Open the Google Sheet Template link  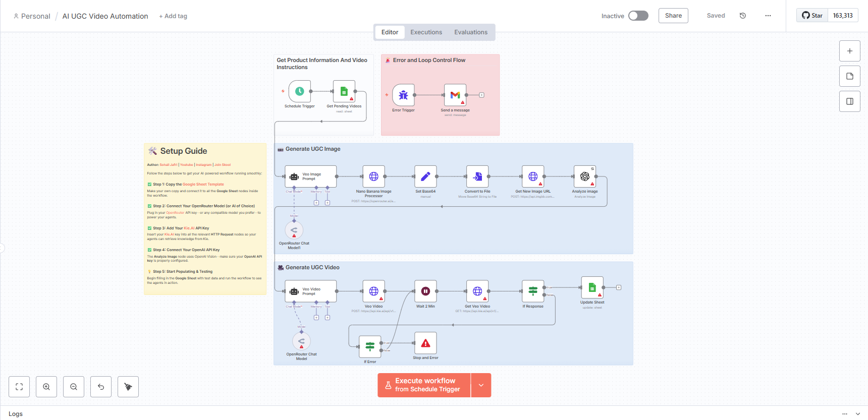pyautogui.click(x=203, y=185)
